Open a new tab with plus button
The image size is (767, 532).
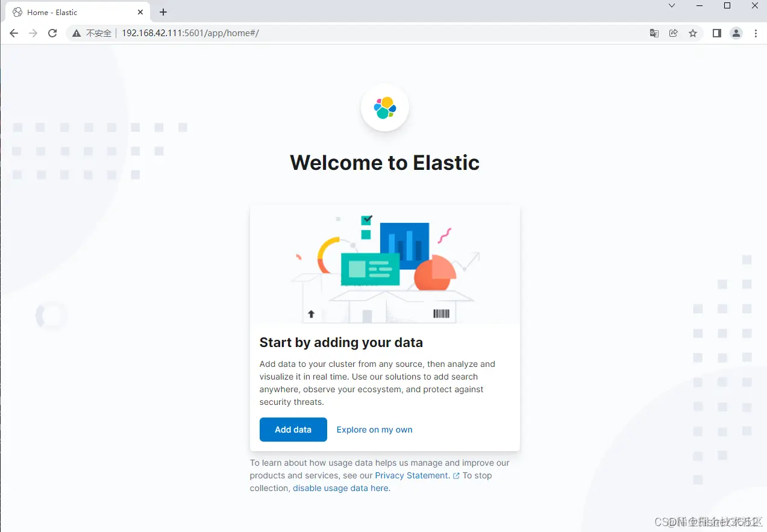(x=163, y=12)
